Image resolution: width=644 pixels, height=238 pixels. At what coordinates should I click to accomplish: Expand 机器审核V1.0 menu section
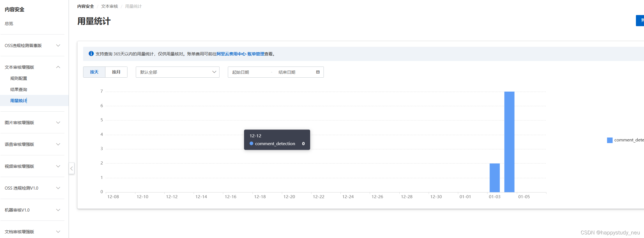coord(32,210)
